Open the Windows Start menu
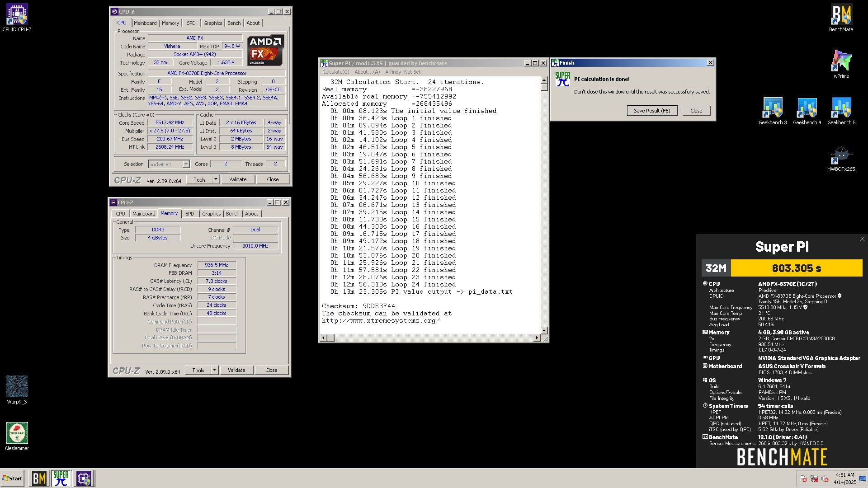Screen dimensions: 868x488 click(12, 479)
